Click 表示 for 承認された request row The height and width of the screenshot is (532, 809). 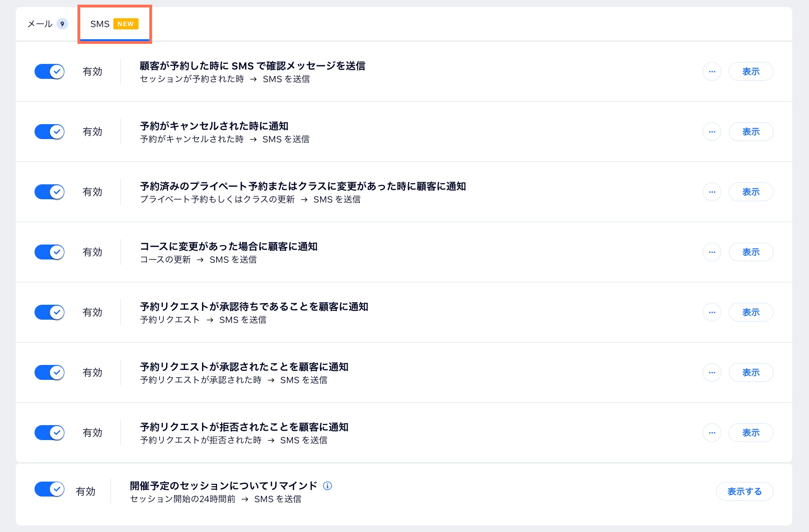[x=751, y=372]
